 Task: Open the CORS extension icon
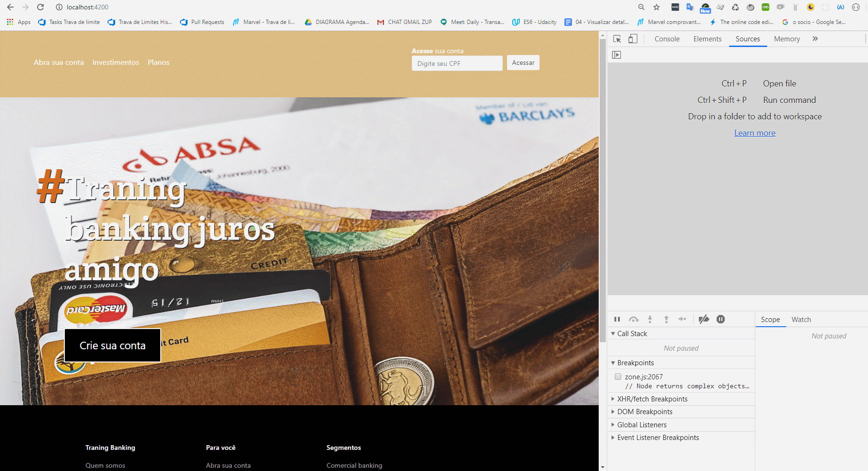coord(766,7)
